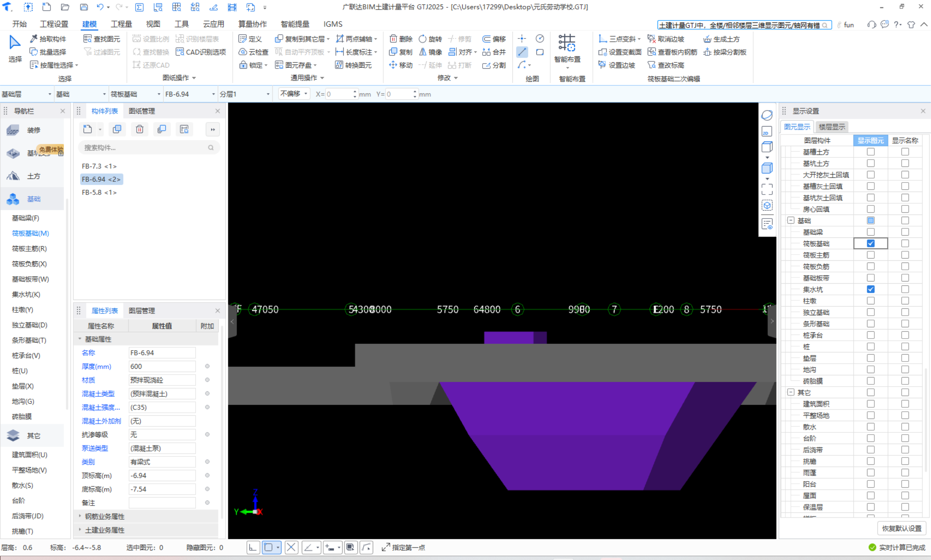The height and width of the screenshot is (560, 931).
Task: Open the 定义 define tool
Action: (x=250, y=39)
